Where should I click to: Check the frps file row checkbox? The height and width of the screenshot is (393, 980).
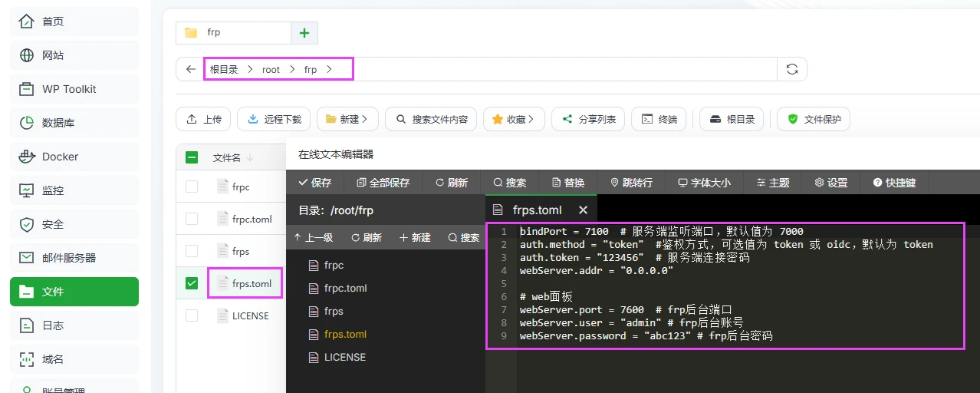pos(192,251)
